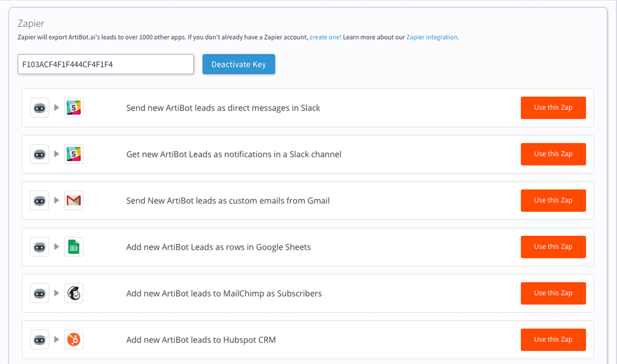Click the Hubspot icon

pos(74,340)
